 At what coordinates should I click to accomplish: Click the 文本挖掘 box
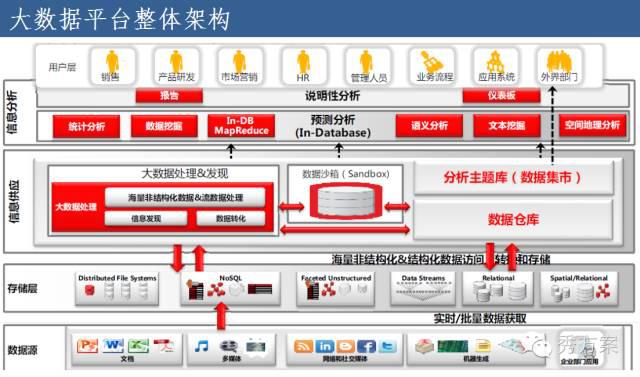[x=507, y=126]
